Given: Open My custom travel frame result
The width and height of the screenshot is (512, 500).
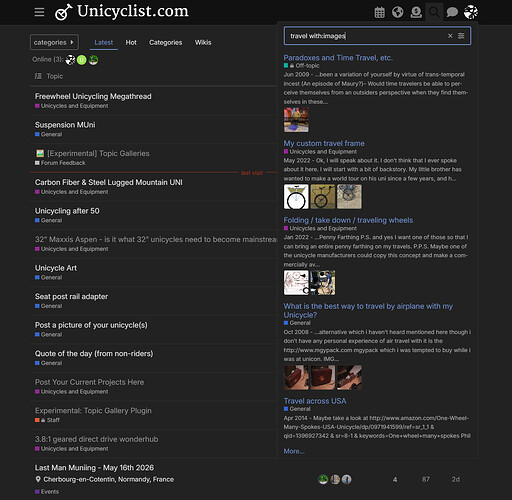Looking at the screenshot, I should coord(324,143).
